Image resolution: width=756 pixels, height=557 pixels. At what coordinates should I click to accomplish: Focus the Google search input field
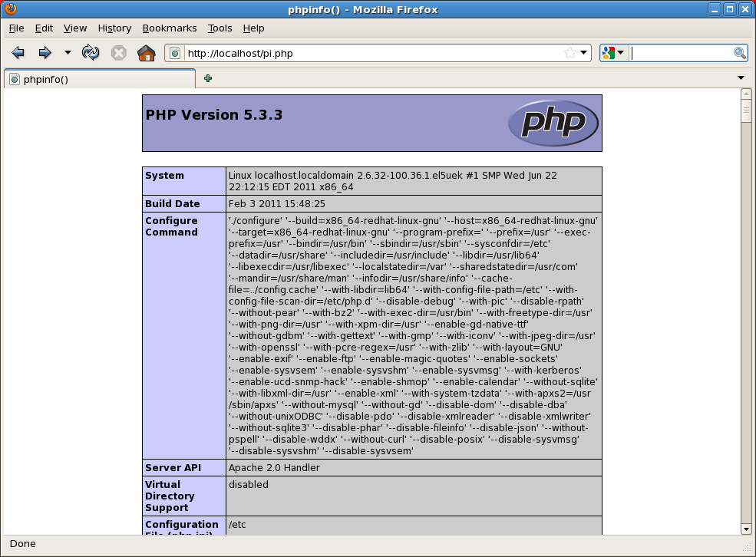pos(680,53)
